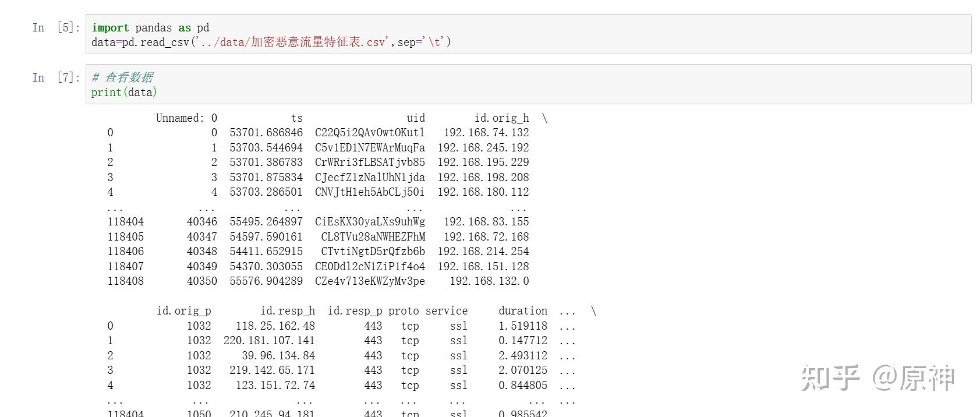Click the 'id.orig_h' column header
Viewport: 980px width, 417px height.
(501, 118)
